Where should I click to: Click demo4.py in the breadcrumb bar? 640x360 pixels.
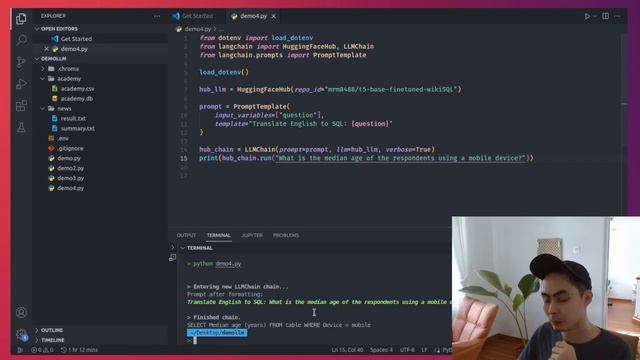(x=198, y=29)
